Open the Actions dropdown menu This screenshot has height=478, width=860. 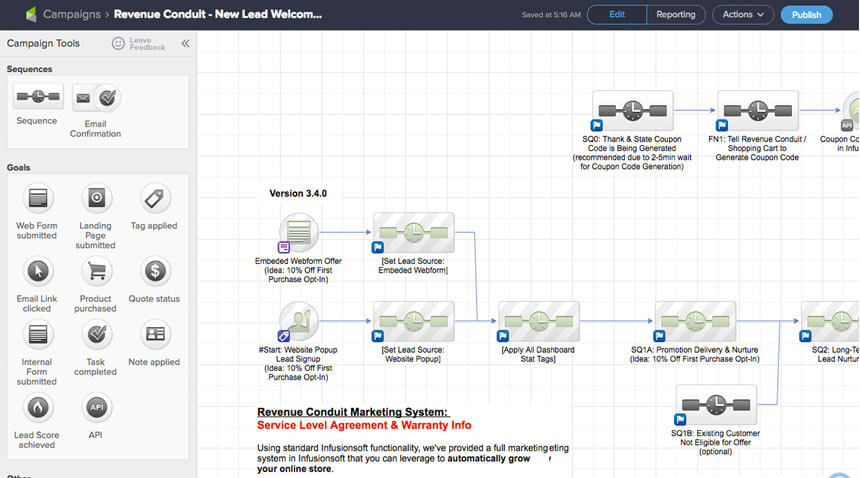coord(743,15)
